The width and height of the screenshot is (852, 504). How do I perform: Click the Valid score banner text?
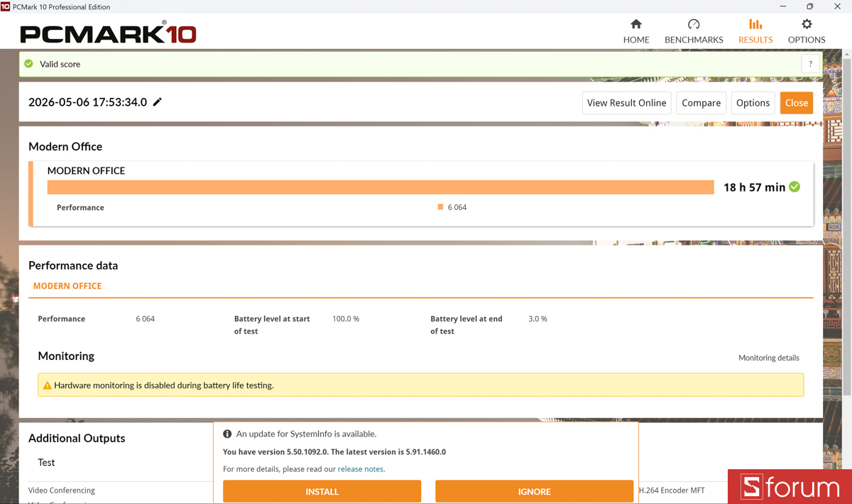click(x=60, y=64)
